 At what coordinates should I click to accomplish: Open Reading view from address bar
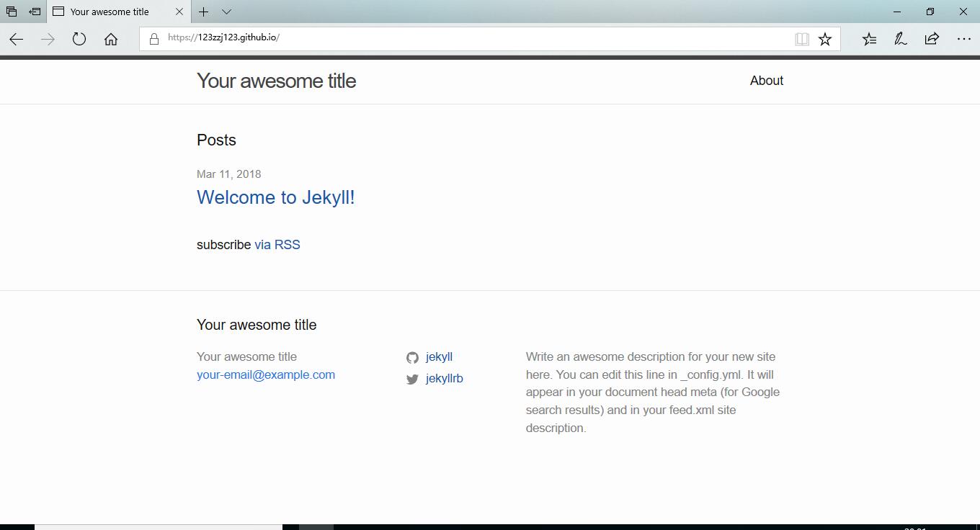pos(801,39)
